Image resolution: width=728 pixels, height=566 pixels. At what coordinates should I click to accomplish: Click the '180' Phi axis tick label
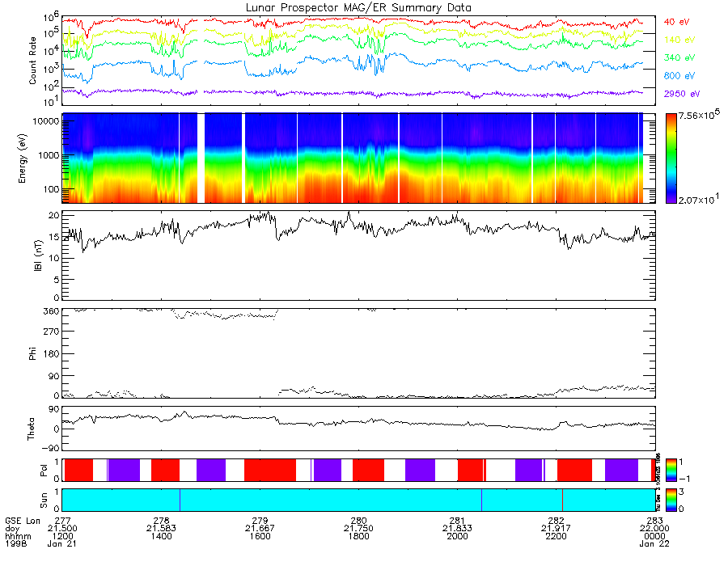click(52, 354)
